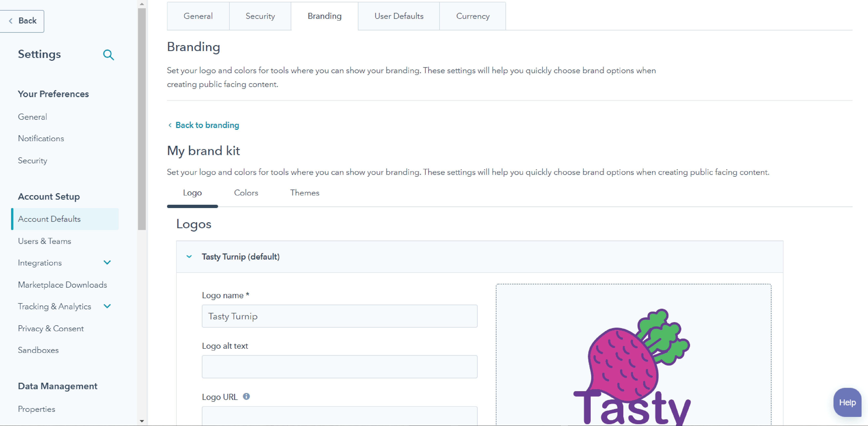
Task: Open Integrations in the sidebar
Action: [40, 263]
